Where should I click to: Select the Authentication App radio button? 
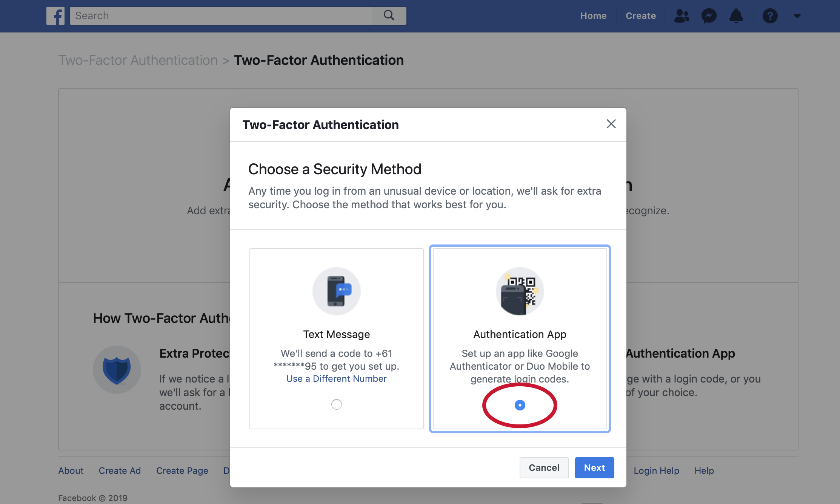[519, 405]
